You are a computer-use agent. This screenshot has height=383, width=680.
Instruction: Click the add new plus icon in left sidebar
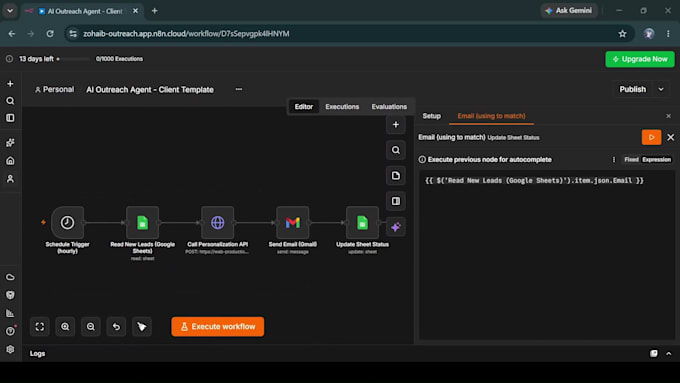pos(10,84)
